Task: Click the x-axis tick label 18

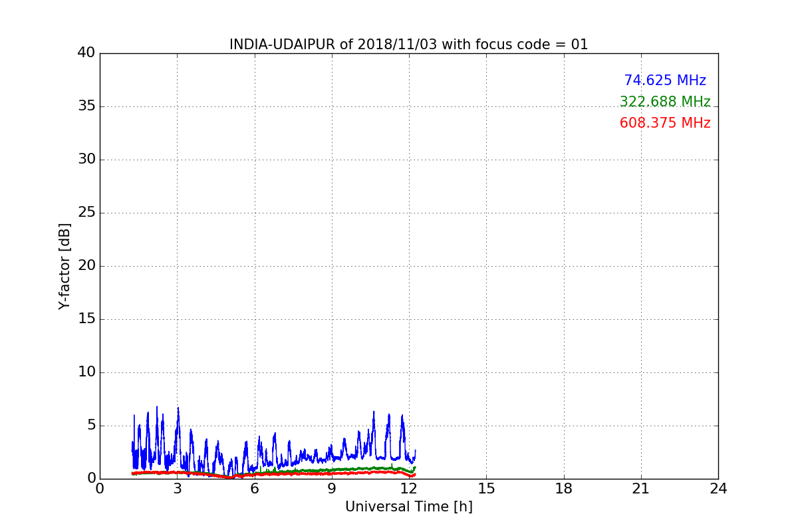Action: click(x=564, y=488)
